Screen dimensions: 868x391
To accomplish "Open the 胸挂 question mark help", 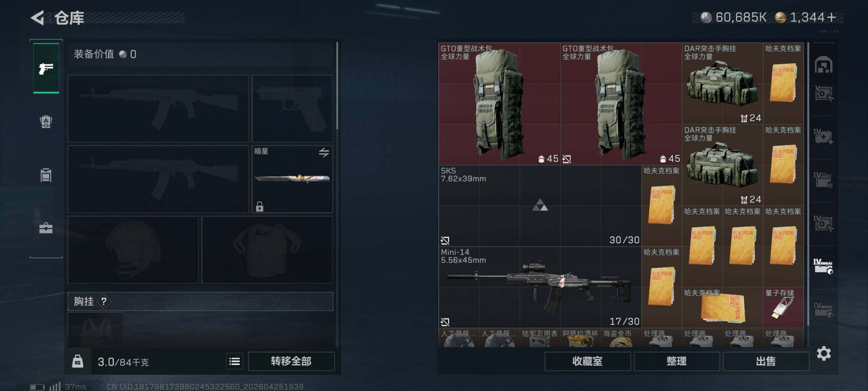I will [x=104, y=301].
